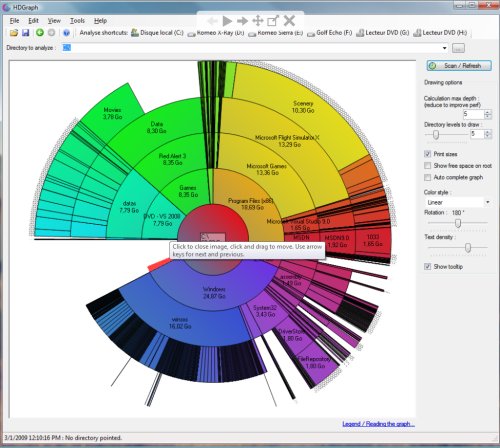Enable Auto complete graph checkbox
Screen dimensions: 500x448
pyautogui.click(x=428, y=177)
